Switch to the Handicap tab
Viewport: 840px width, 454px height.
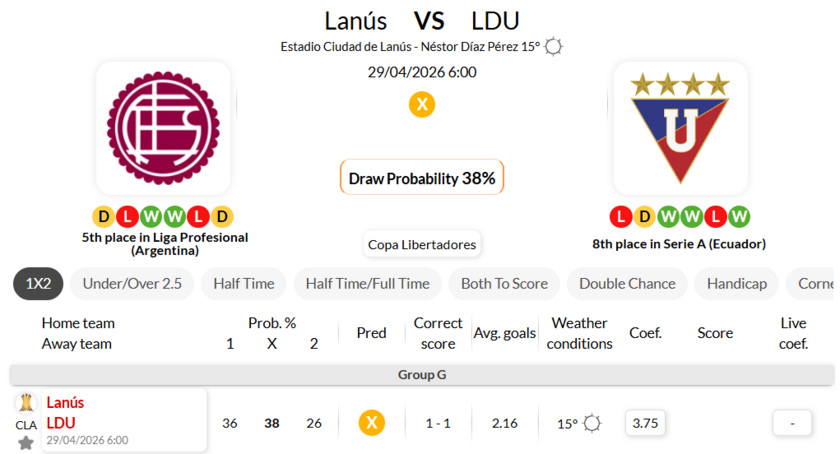point(736,283)
